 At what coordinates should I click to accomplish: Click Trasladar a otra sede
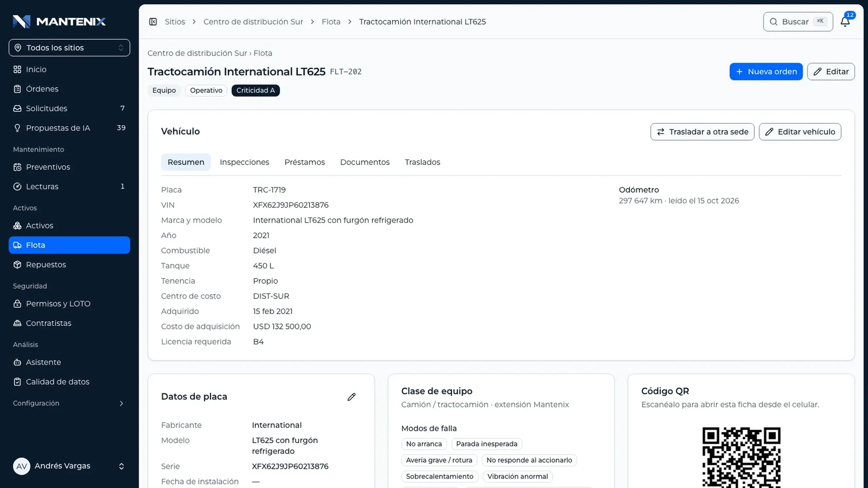702,132
